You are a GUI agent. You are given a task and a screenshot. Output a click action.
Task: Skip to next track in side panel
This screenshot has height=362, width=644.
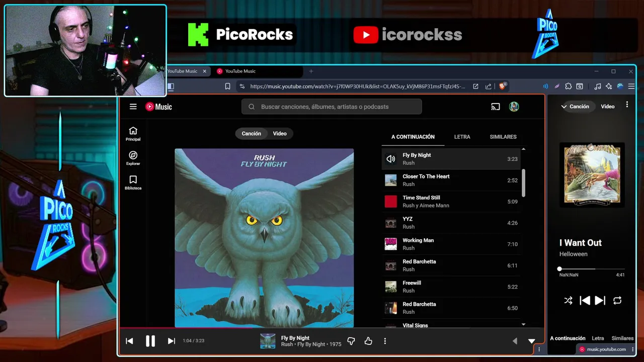pos(600,301)
